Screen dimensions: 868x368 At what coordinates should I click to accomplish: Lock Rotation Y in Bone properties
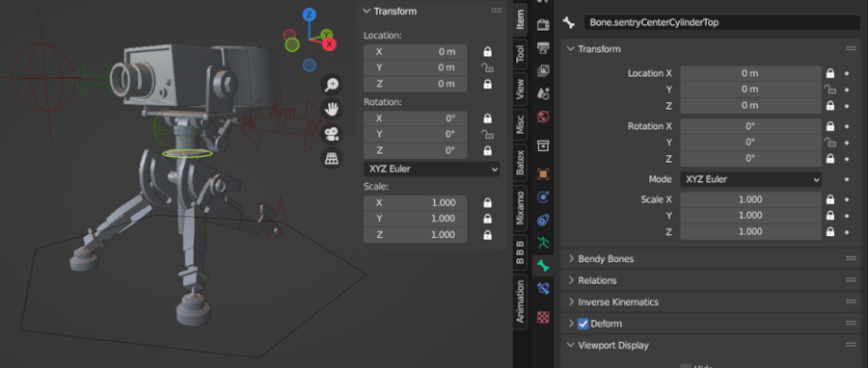829,142
